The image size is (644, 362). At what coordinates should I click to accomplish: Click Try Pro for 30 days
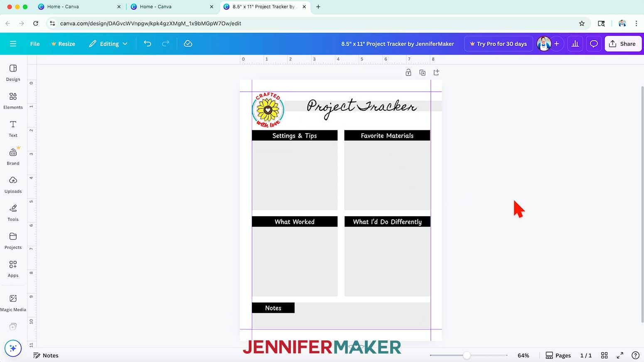coord(498,44)
